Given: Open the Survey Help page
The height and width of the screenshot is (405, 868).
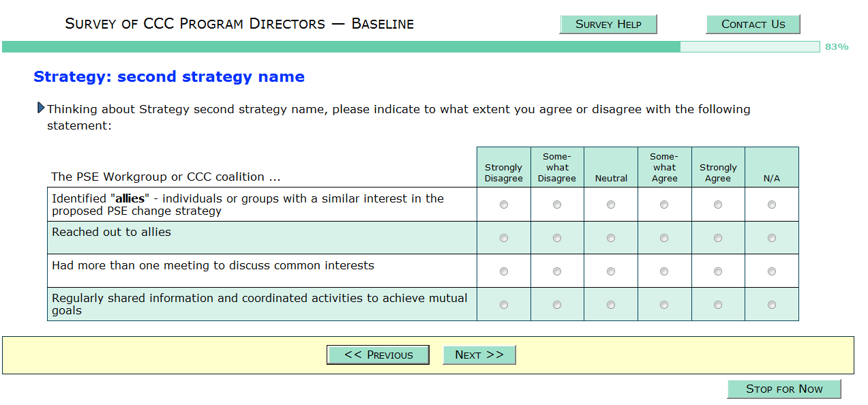Looking at the screenshot, I should [608, 25].
